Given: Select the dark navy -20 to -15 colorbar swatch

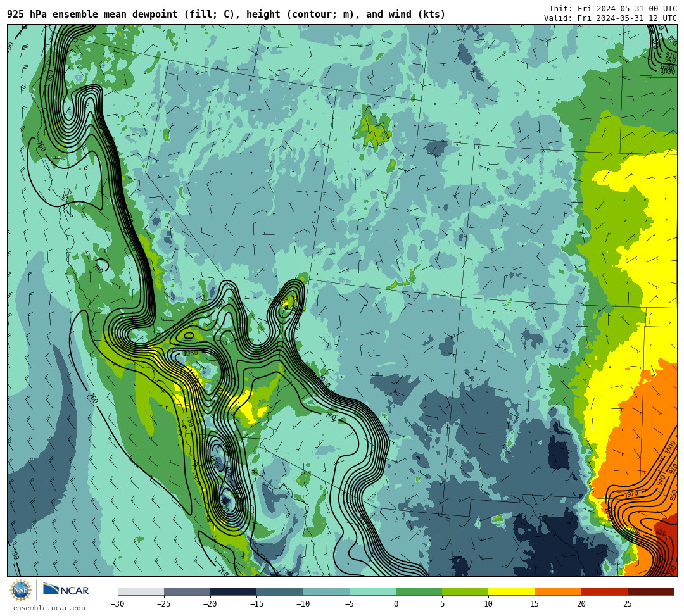Looking at the screenshot, I should [x=233, y=591].
